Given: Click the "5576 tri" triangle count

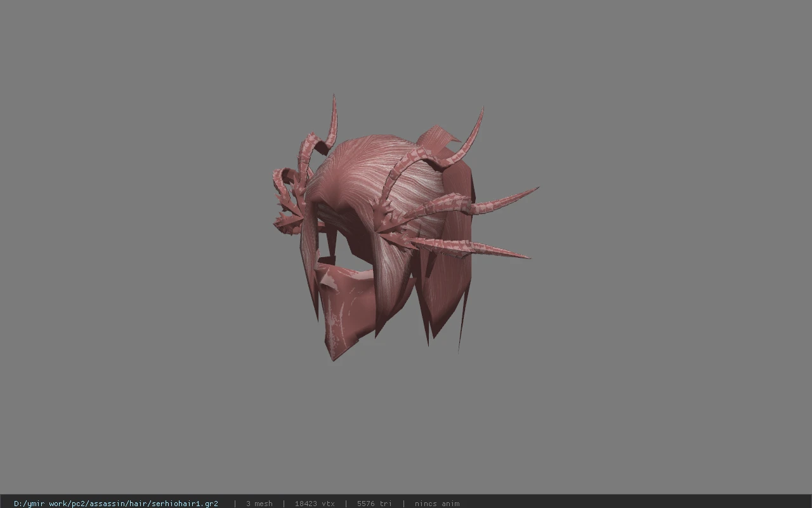Looking at the screenshot, I should pyautogui.click(x=374, y=504).
